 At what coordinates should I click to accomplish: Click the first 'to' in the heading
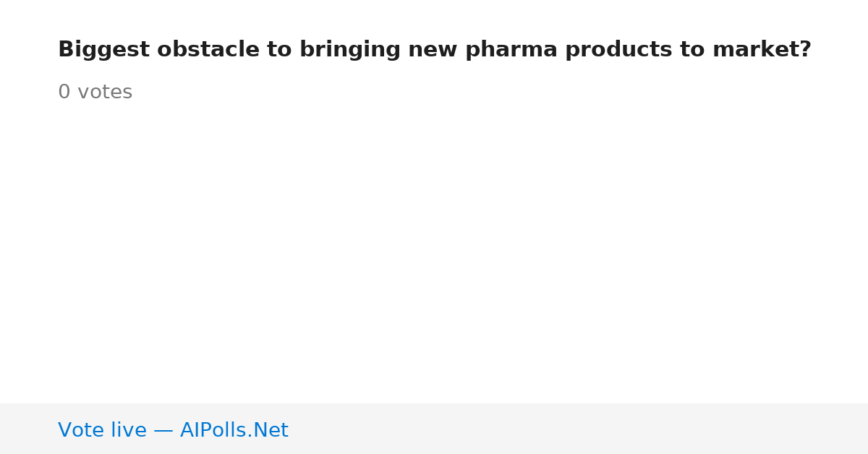click(x=279, y=50)
